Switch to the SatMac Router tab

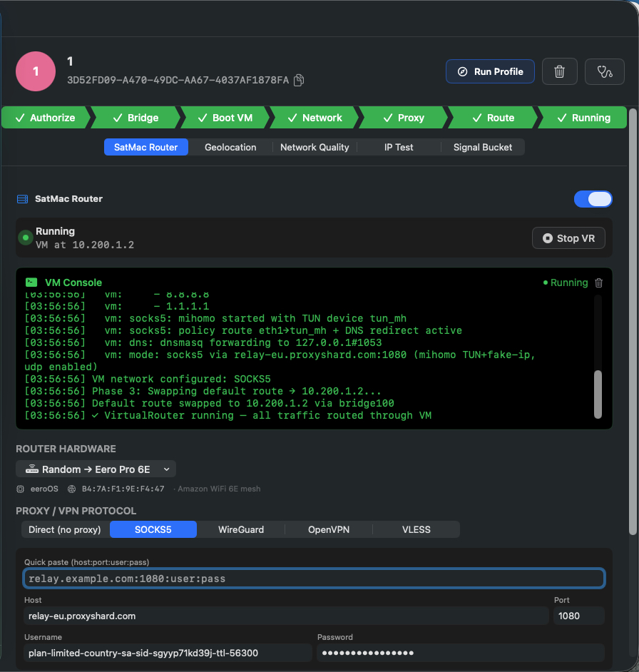click(x=145, y=147)
